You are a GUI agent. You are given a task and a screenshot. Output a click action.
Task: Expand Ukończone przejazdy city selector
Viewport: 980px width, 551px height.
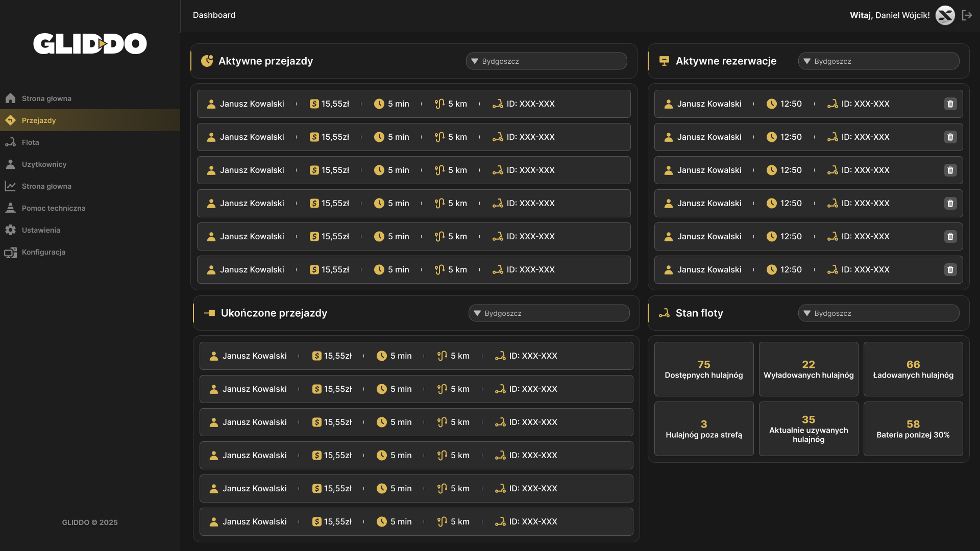pyautogui.click(x=549, y=313)
